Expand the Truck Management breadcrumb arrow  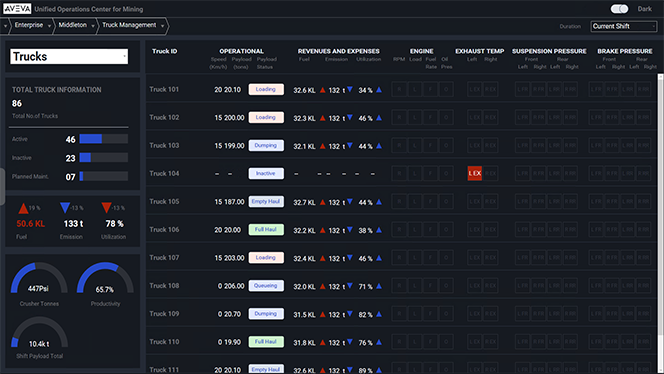coord(163,26)
